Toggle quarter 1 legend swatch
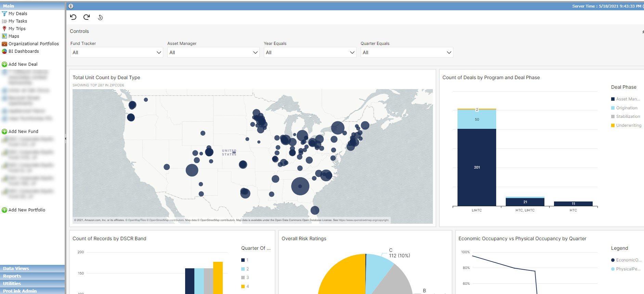 (x=243, y=260)
